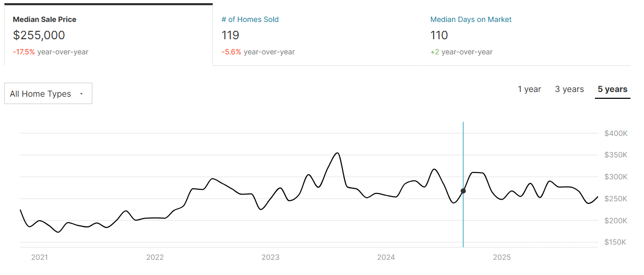The image size is (644, 275).
Task: Click the 119 homes sold figure
Action: 230,36
